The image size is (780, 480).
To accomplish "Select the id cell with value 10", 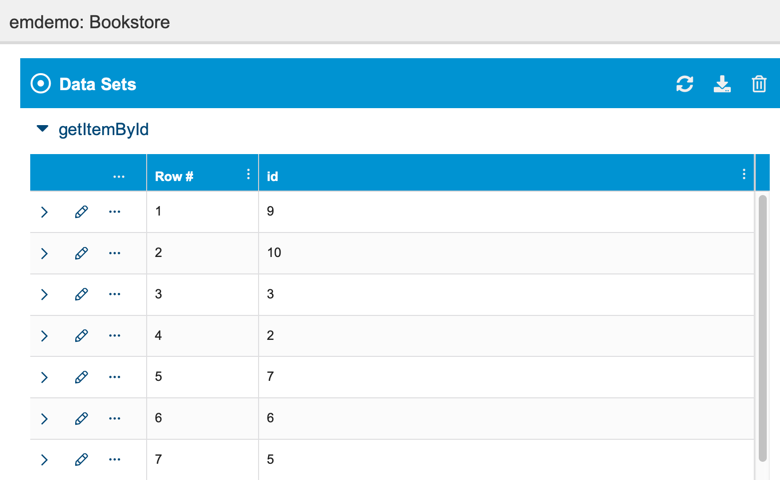I will [x=506, y=253].
